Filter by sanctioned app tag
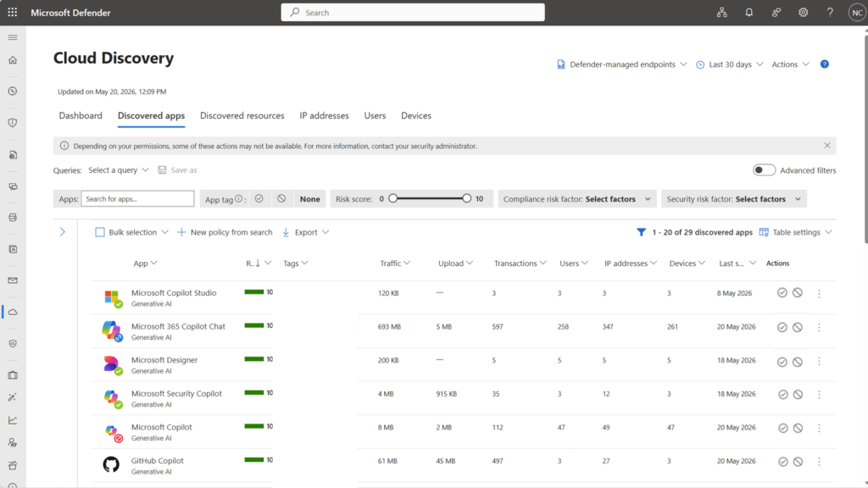This screenshot has width=868, height=488. click(259, 198)
